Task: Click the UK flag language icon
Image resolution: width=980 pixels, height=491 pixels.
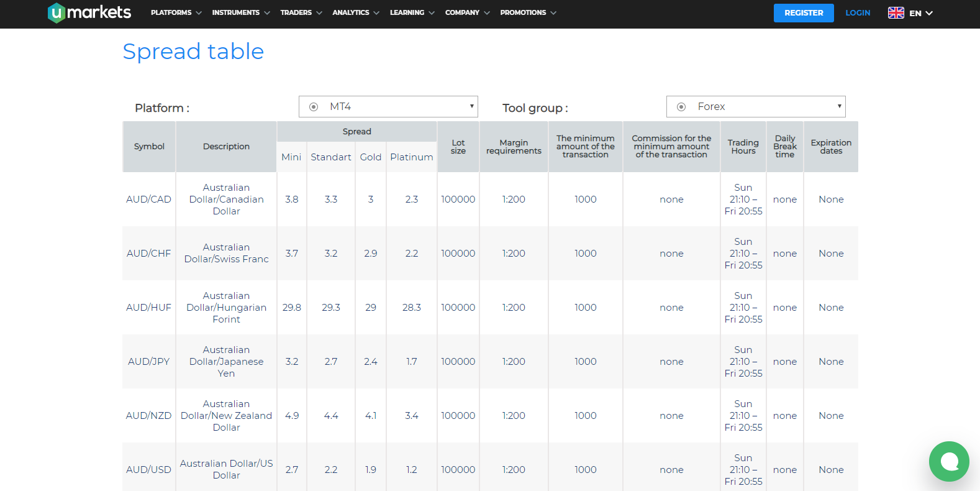Action: click(896, 13)
